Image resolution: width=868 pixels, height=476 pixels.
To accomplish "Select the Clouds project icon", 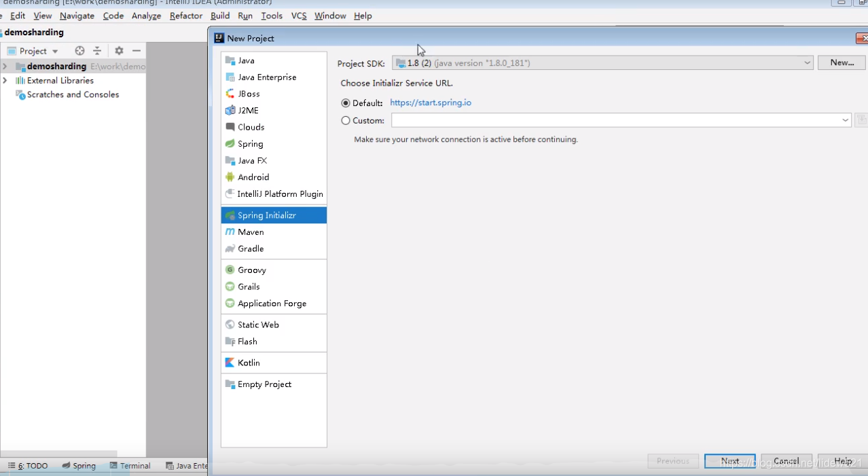I will 230,127.
